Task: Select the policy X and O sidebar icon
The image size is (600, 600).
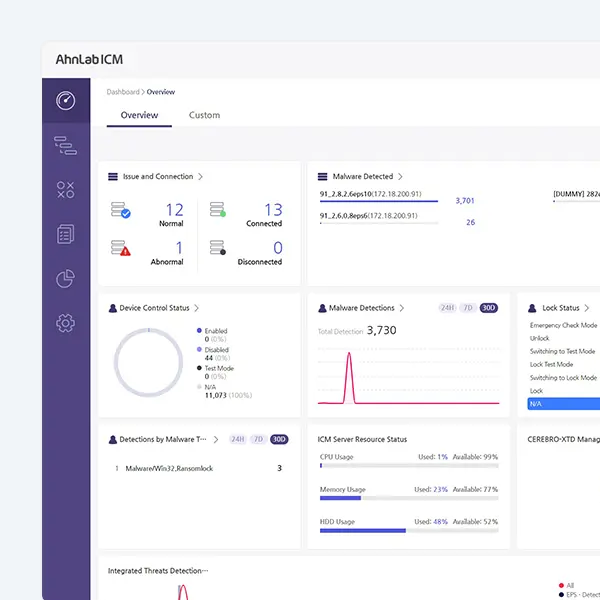Action: (65, 190)
